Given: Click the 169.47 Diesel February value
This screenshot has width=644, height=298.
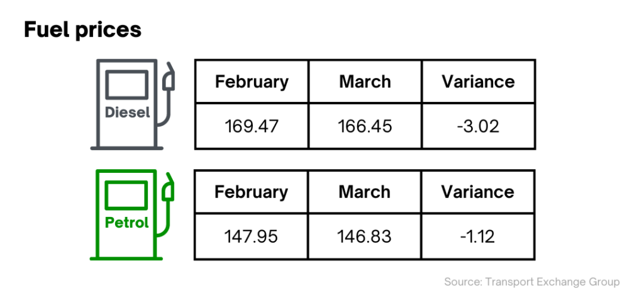Looking at the screenshot, I should [252, 126].
